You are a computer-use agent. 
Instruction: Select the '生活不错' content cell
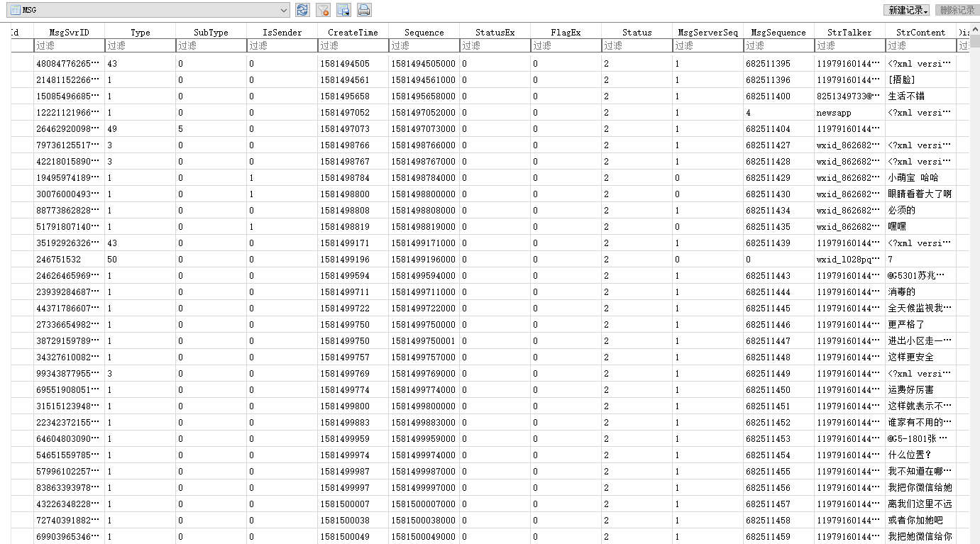click(x=921, y=96)
